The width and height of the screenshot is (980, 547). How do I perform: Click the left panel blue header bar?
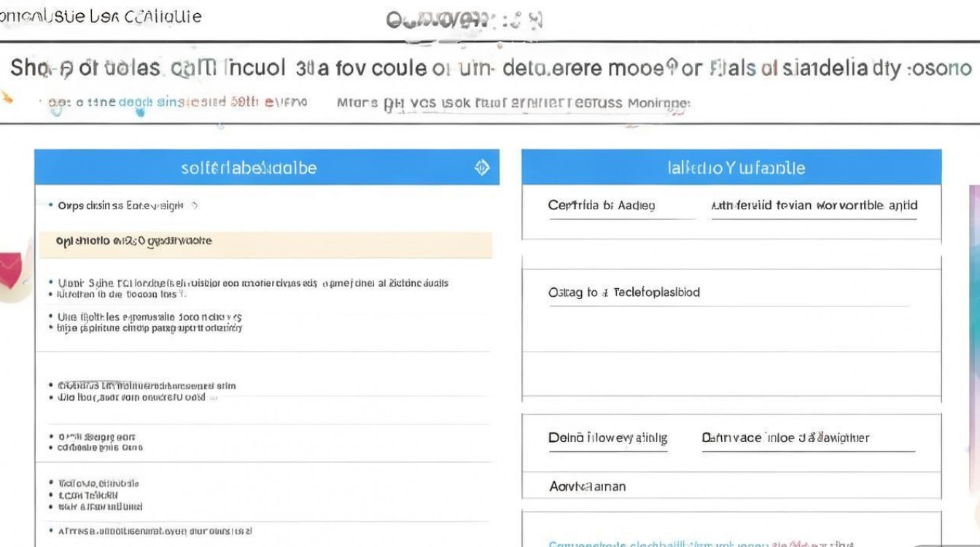[267, 167]
